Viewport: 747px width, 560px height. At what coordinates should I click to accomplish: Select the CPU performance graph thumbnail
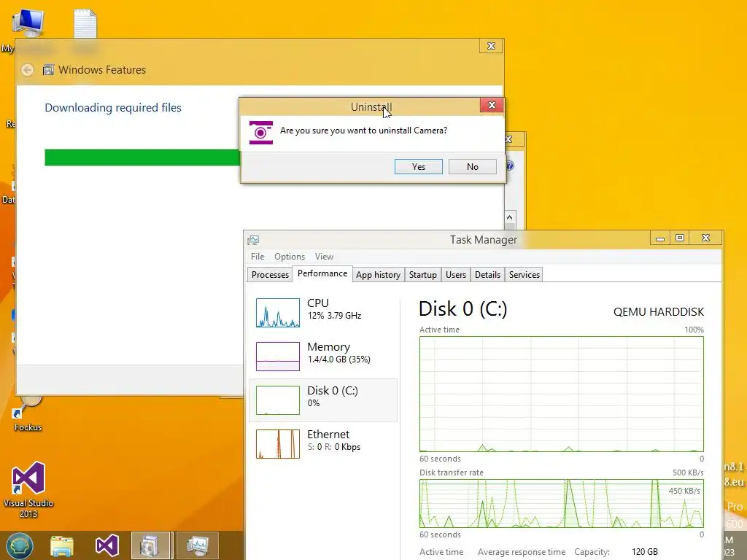tap(278, 313)
